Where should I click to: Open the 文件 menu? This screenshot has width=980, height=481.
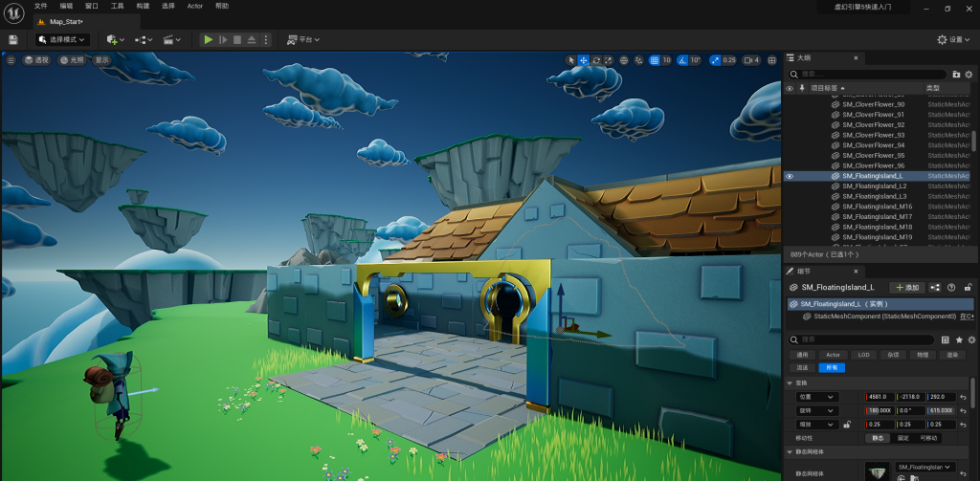[x=40, y=6]
